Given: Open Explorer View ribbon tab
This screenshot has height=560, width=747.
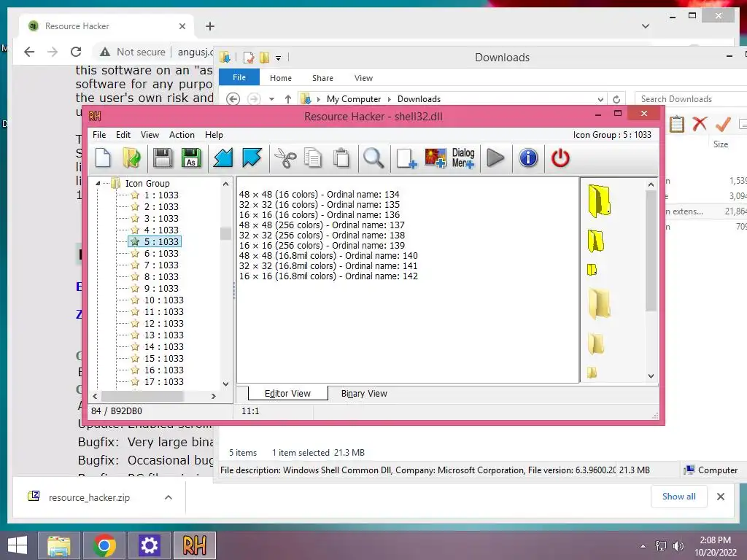Looking at the screenshot, I should coord(363,78).
